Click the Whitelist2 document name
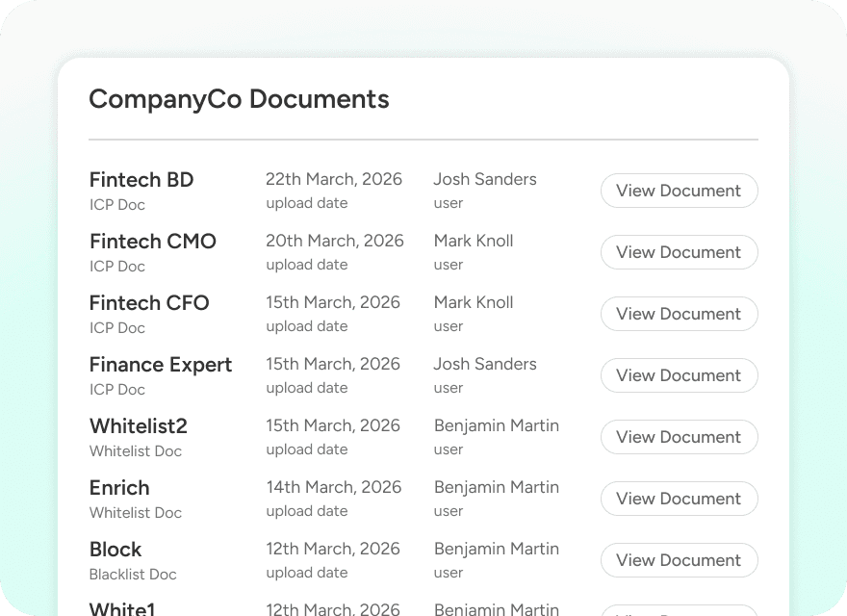 (139, 426)
